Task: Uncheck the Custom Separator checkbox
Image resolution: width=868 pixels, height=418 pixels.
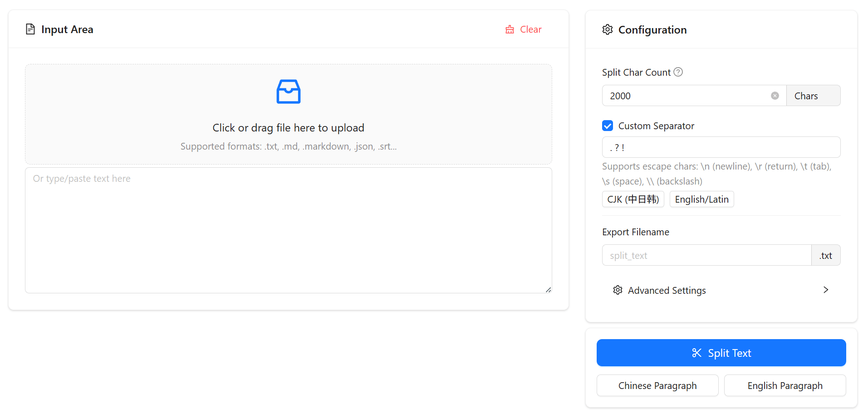Action: point(608,126)
